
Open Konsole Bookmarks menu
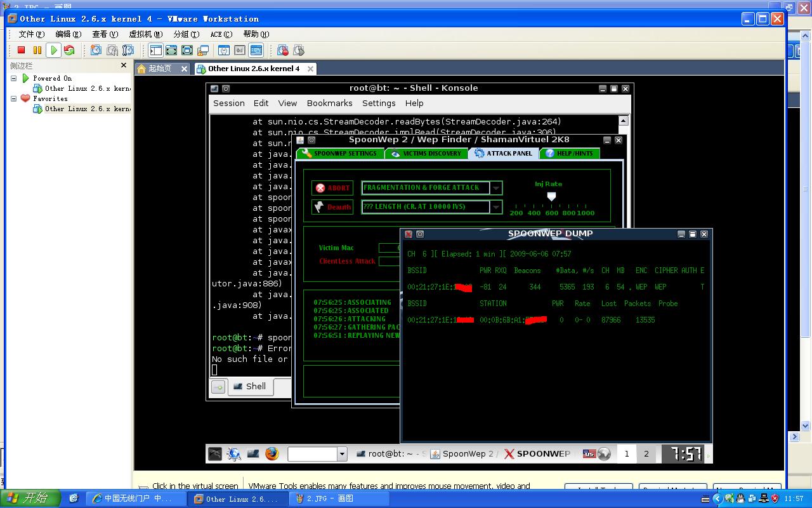coord(329,103)
